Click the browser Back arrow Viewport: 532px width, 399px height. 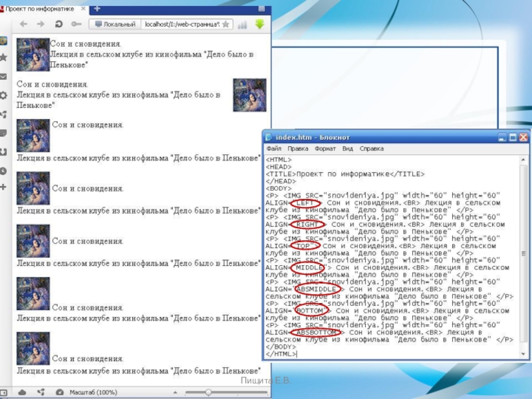click(23, 24)
